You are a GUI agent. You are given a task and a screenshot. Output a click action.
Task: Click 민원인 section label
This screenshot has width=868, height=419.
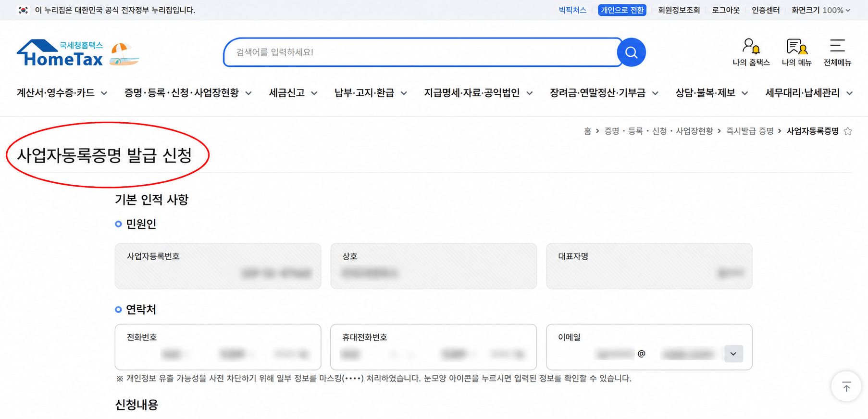pyautogui.click(x=141, y=224)
